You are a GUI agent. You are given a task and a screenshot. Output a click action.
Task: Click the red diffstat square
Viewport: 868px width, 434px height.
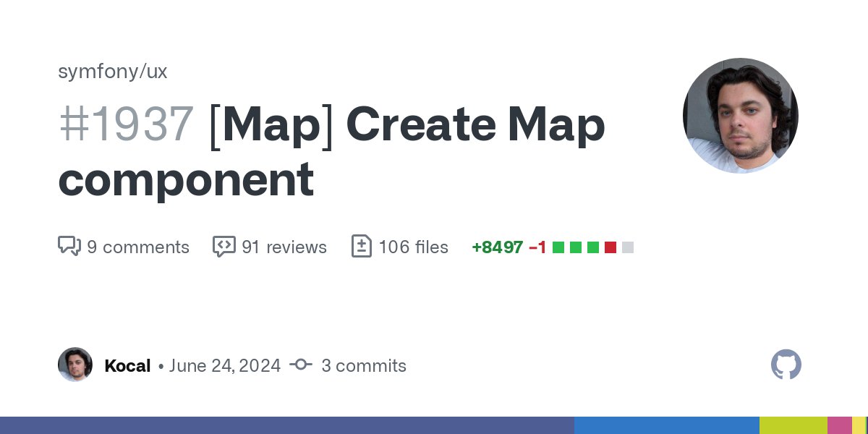tap(610, 247)
